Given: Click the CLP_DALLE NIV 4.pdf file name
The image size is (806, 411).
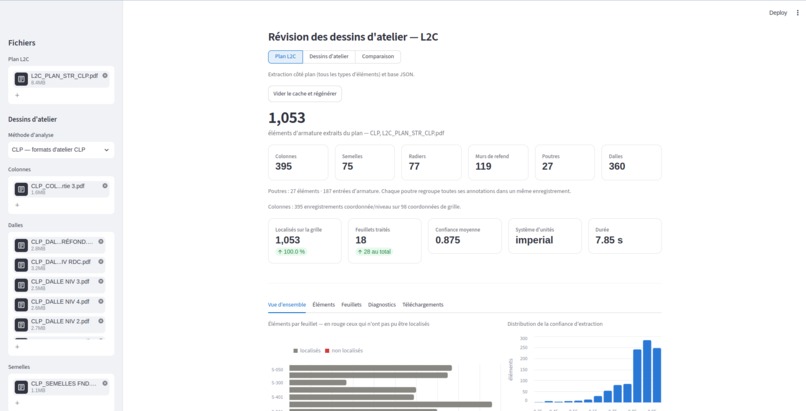Looking at the screenshot, I should click(60, 302).
